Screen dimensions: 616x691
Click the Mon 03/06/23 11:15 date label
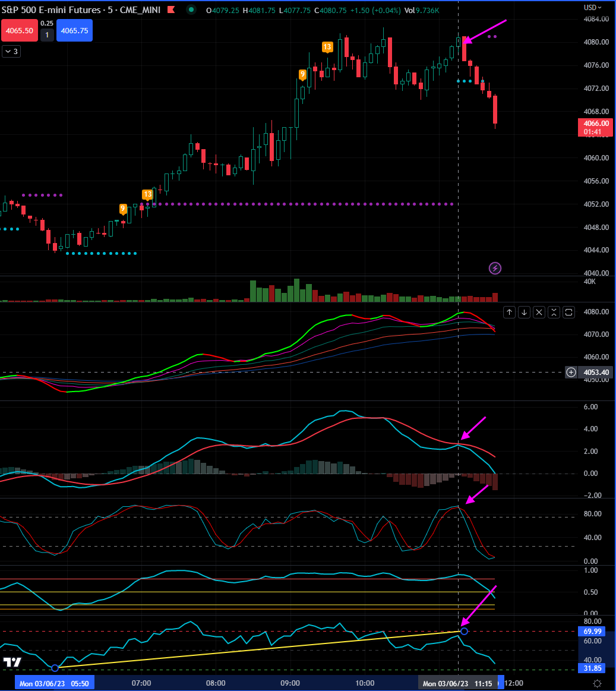[x=457, y=683]
